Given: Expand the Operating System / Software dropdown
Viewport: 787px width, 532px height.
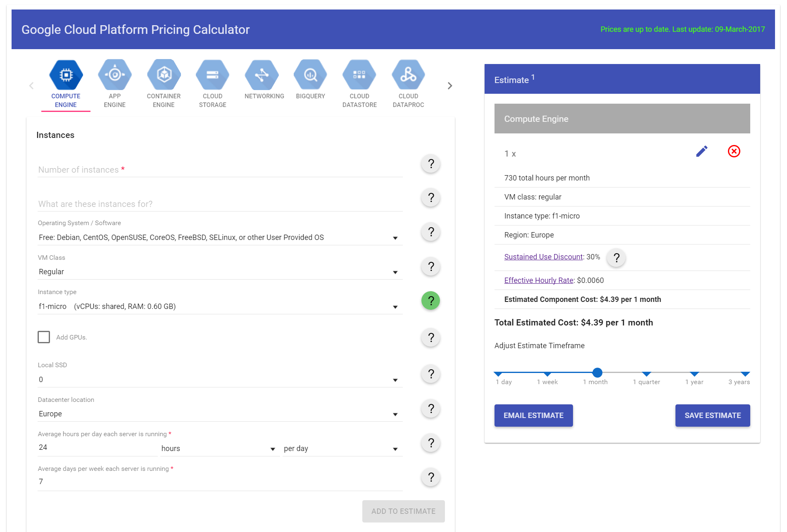Looking at the screenshot, I should [x=220, y=237].
